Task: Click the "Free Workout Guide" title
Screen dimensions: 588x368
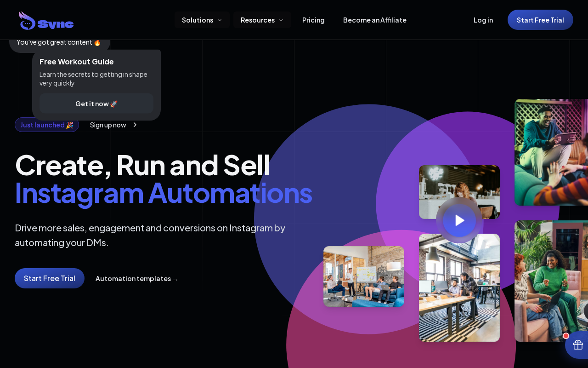Action: (x=77, y=61)
